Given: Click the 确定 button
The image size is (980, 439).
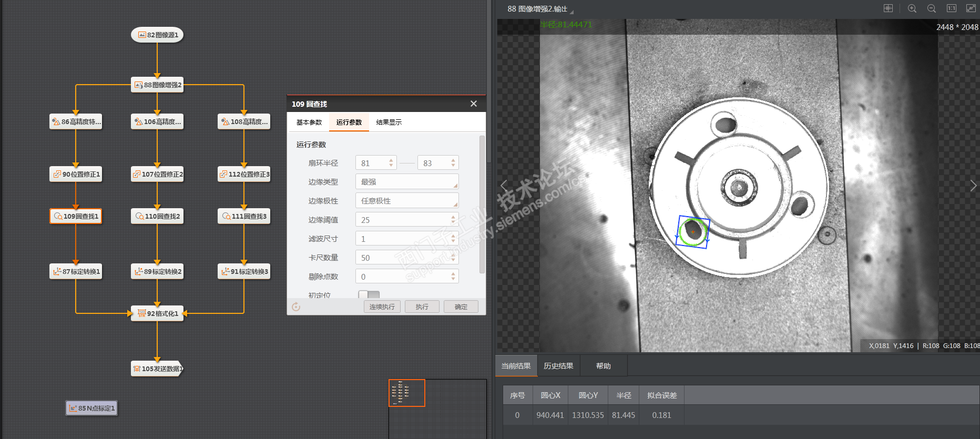Looking at the screenshot, I should point(461,307).
